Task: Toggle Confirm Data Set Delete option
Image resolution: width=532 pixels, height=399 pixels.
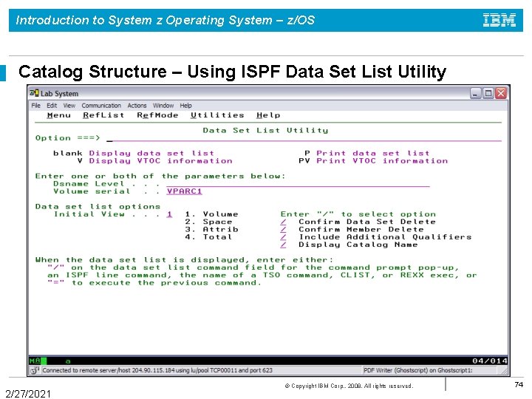Action: [283, 222]
